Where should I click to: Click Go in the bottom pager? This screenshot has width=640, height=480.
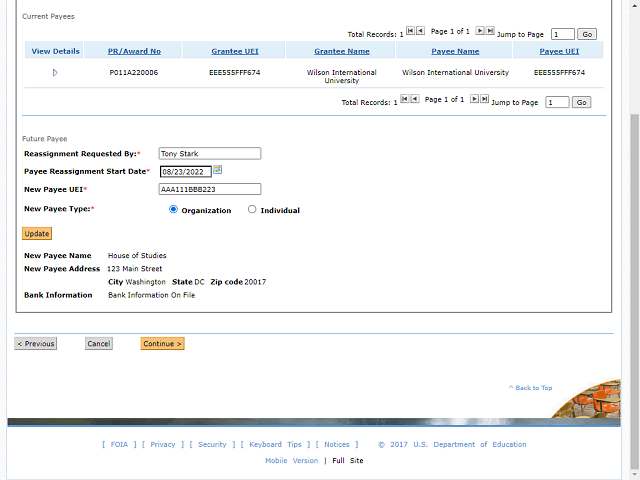(x=581, y=102)
